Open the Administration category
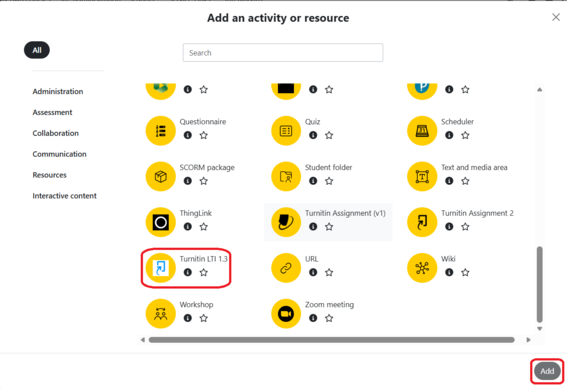Screen dimensions: 567x388 (x=58, y=91)
